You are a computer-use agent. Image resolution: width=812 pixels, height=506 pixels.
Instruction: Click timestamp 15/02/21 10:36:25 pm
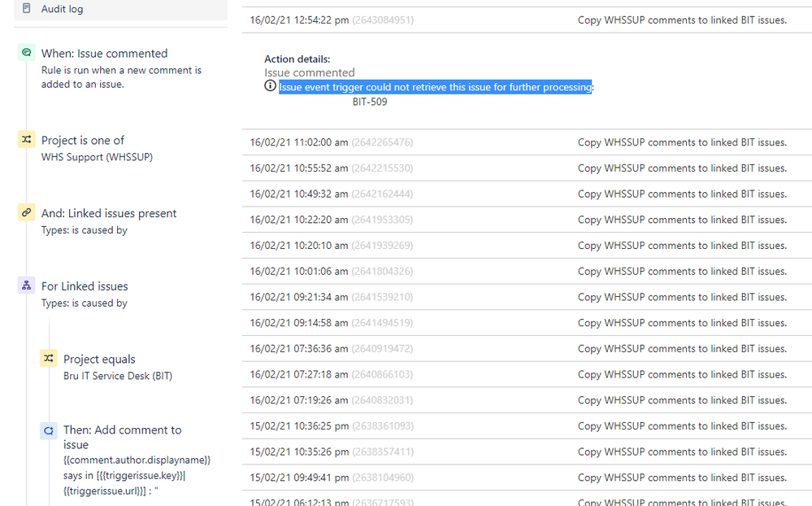click(x=299, y=426)
